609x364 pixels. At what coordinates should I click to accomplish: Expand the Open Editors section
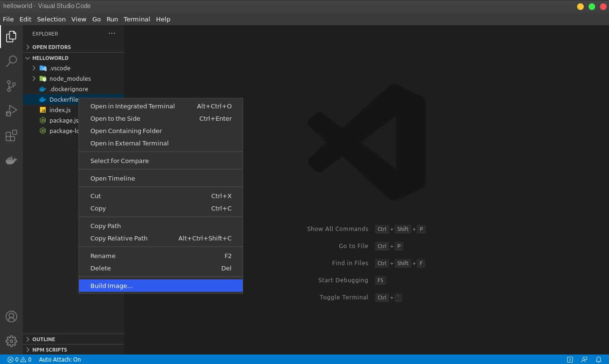click(x=74, y=47)
